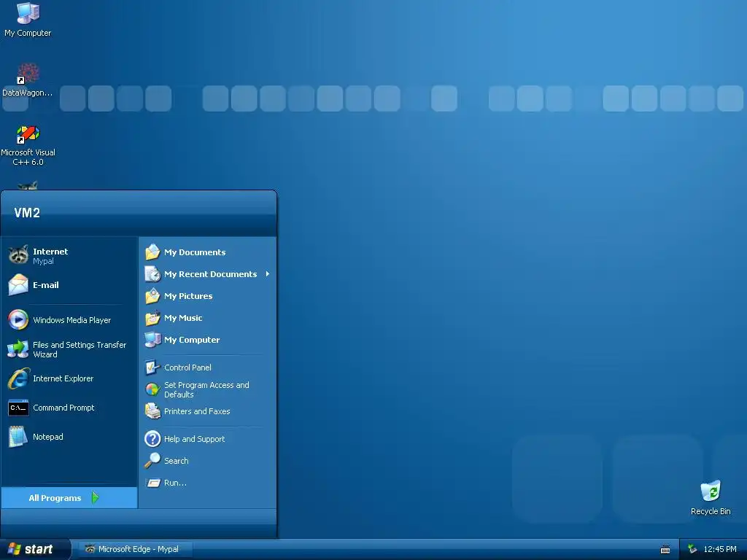Click the My Documents folder icon
This screenshot has width=747, height=560.
(x=152, y=252)
